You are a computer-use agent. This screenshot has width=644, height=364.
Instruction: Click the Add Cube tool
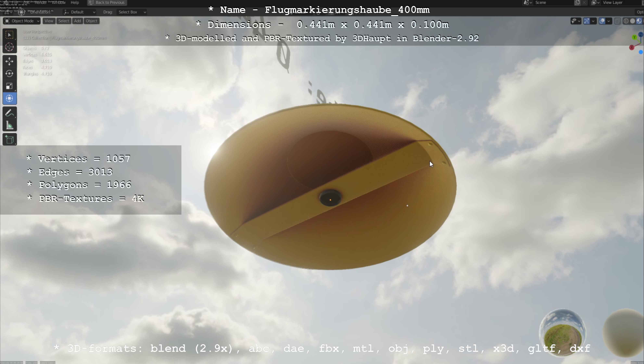tap(9, 140)
